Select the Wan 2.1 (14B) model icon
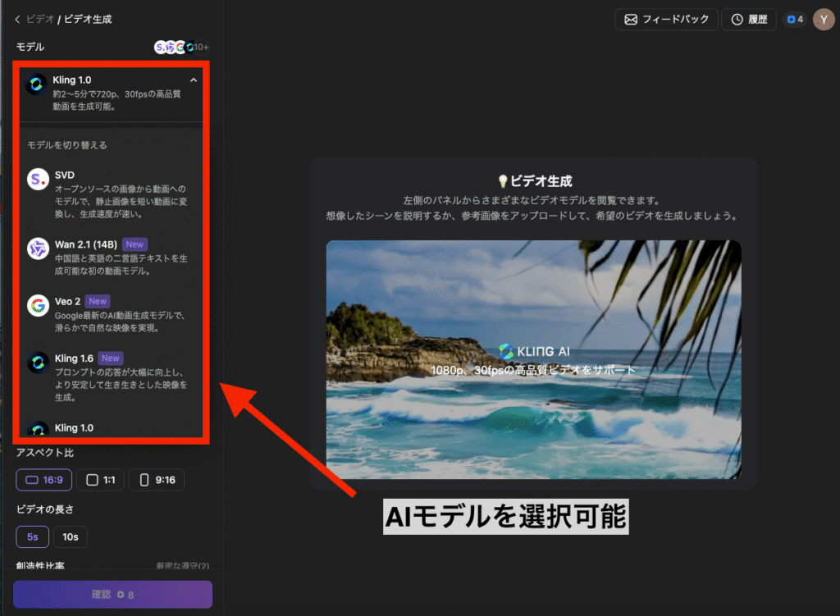 38,249
